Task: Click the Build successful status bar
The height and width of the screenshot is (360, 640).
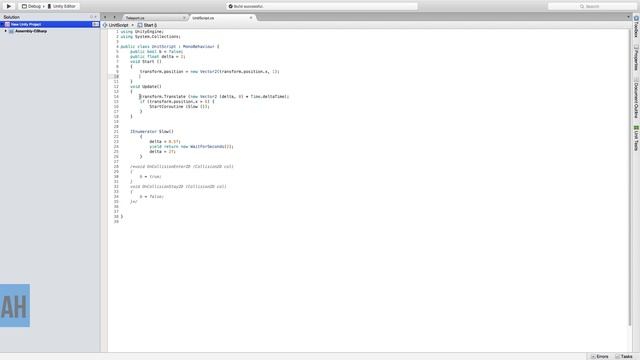Action: tap(322, 7)
